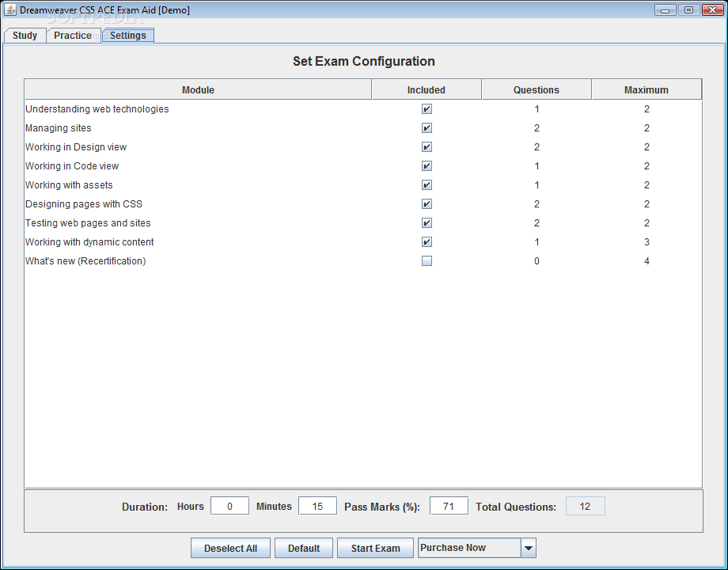Uncheck the Managing sites checkbox
This screenshot has width=728, height=570.
[x=427, y=128]
